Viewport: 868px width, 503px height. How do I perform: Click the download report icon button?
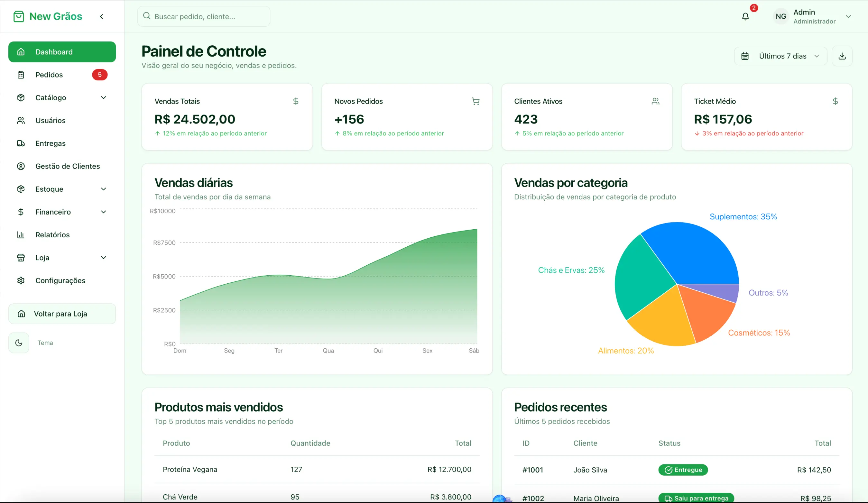coord(842,56)
